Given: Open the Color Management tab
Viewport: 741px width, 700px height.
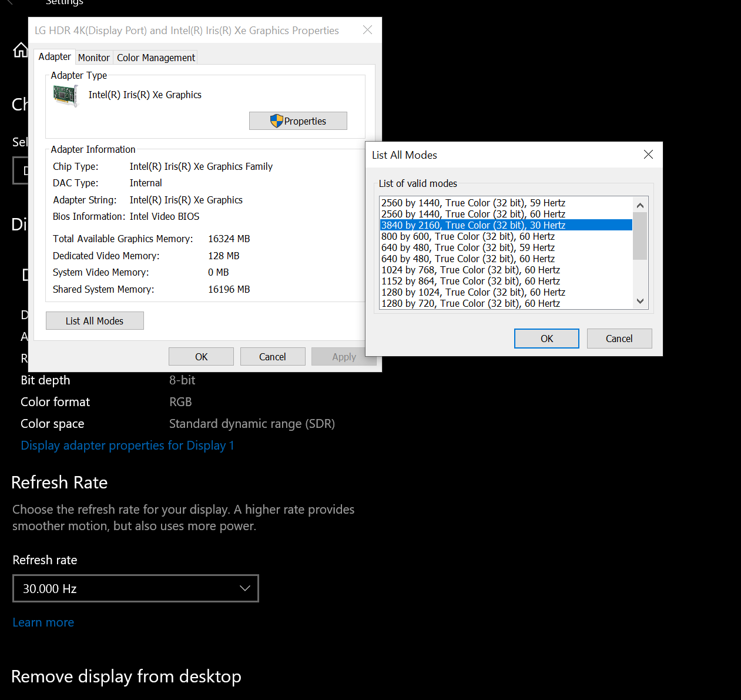Looking at the screenshot, I should point(156,58).
